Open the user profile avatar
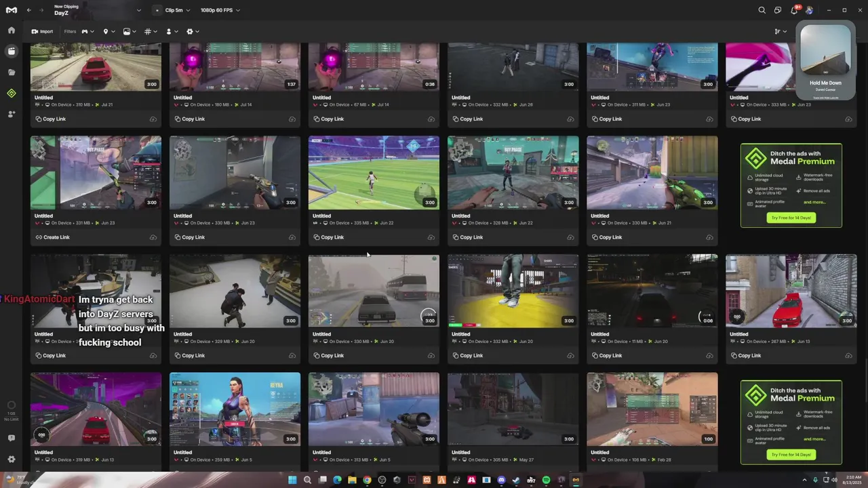Image resolution: width=868 pixels, height=488 pixels. (809, 10)
